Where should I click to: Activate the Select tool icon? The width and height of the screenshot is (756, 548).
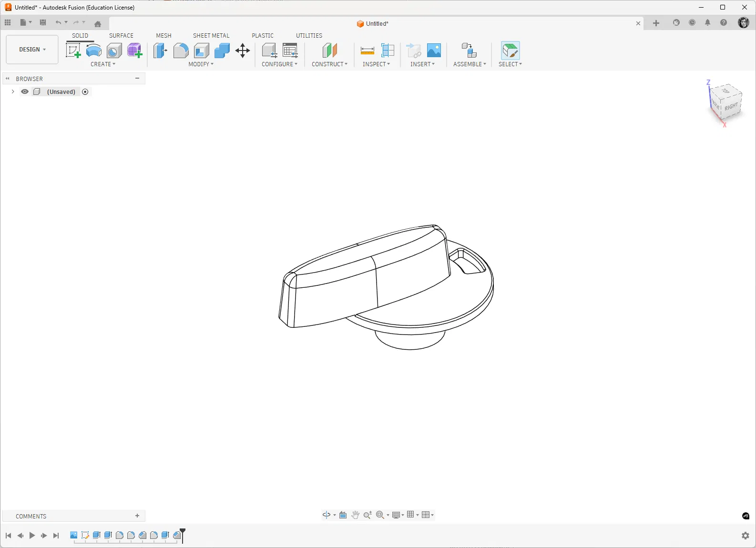click(511, 50)
